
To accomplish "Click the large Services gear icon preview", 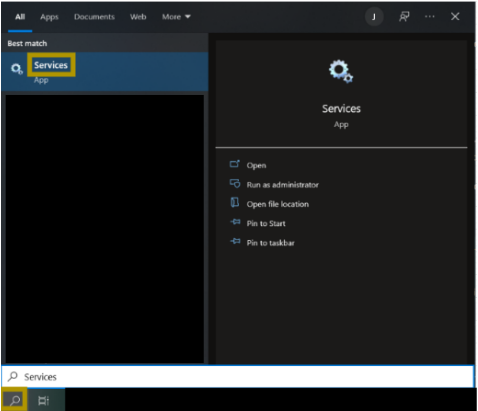I will pyautogui.click(x=341, y=71).
